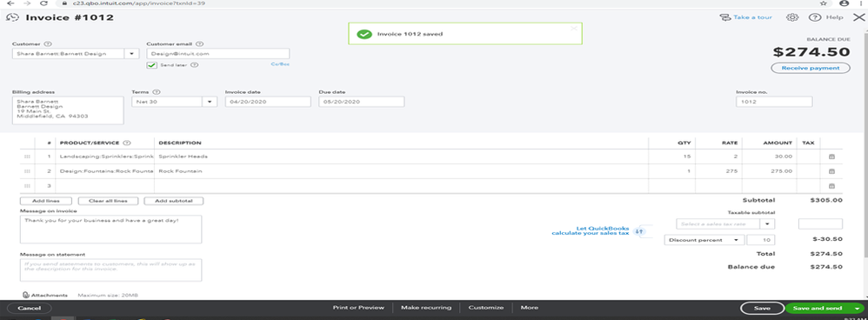Open More menu in footer bar

click(529, 308)
